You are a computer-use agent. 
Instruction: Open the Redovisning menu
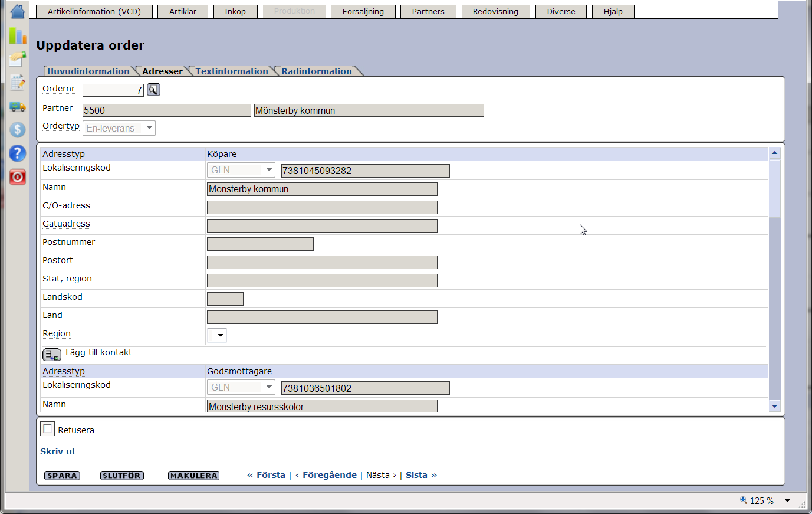(x=495, y=11)
